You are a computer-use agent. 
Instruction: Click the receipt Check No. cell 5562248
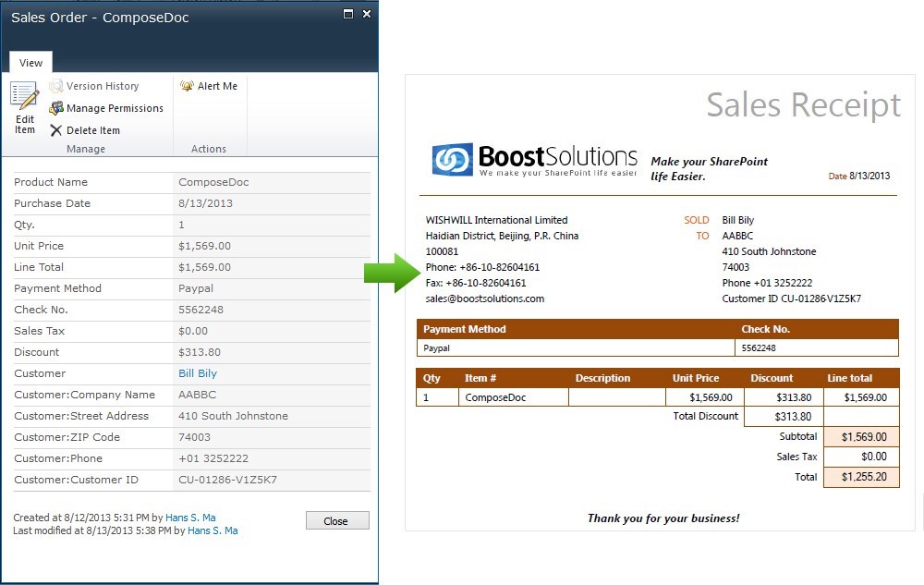817,347
